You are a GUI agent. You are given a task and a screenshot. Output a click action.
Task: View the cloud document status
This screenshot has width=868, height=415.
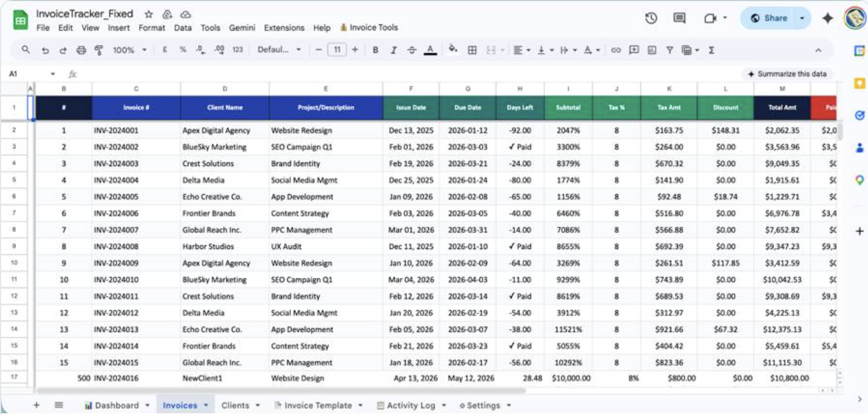coord(186,14)
